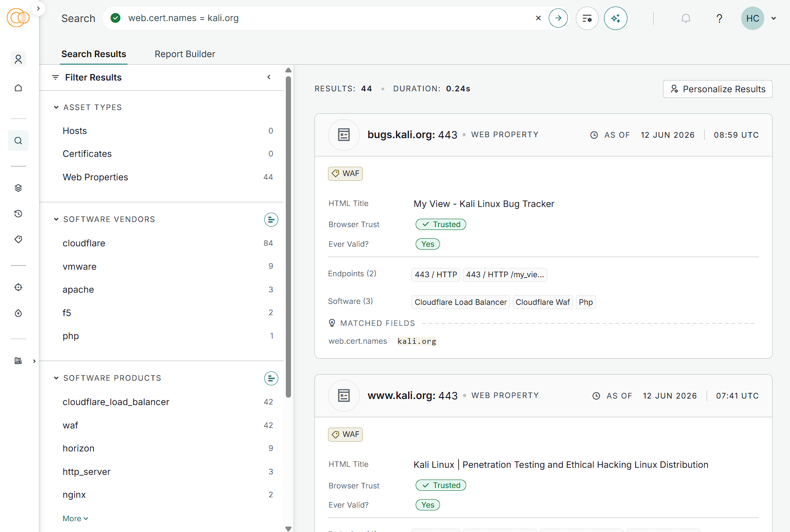This screenshot has width=790, height=532.
Task: Click Personalize Results button
Action: (x=717, y=89)
